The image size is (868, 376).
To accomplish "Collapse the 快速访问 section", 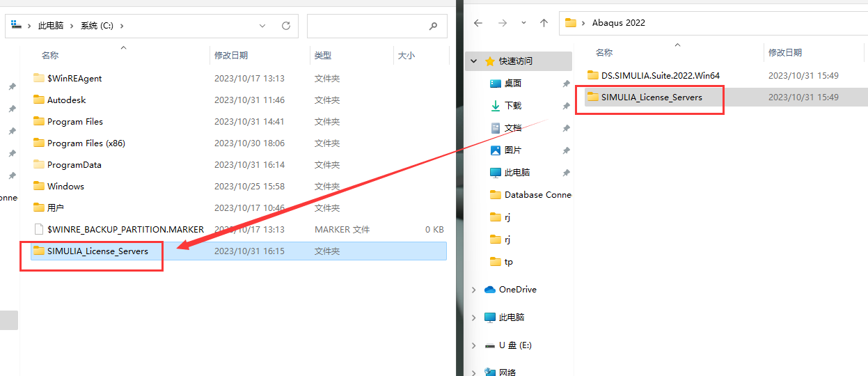I will coord(474,61).
